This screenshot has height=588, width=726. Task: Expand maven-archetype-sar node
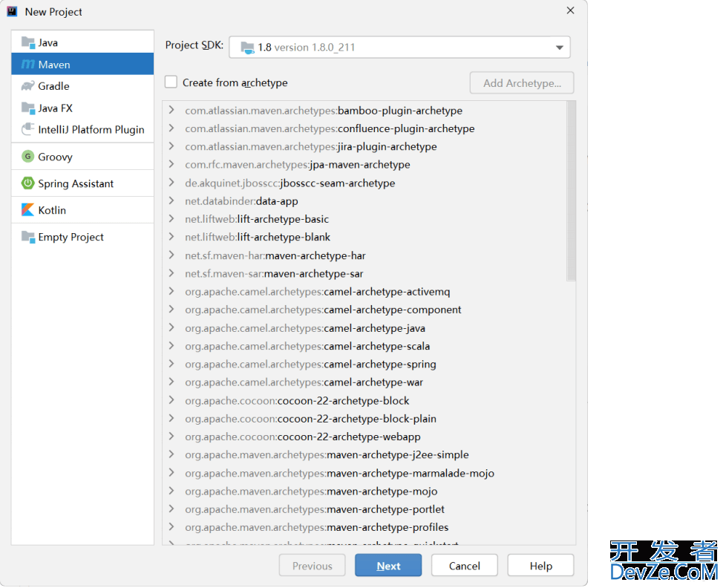[x=171, y=273]
